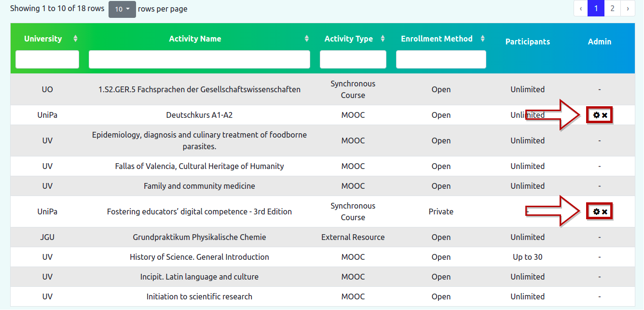Select the 1.S2.GER.5 Fachsprachen der Gesellschaftswissenschaften row

coord(323,89)
